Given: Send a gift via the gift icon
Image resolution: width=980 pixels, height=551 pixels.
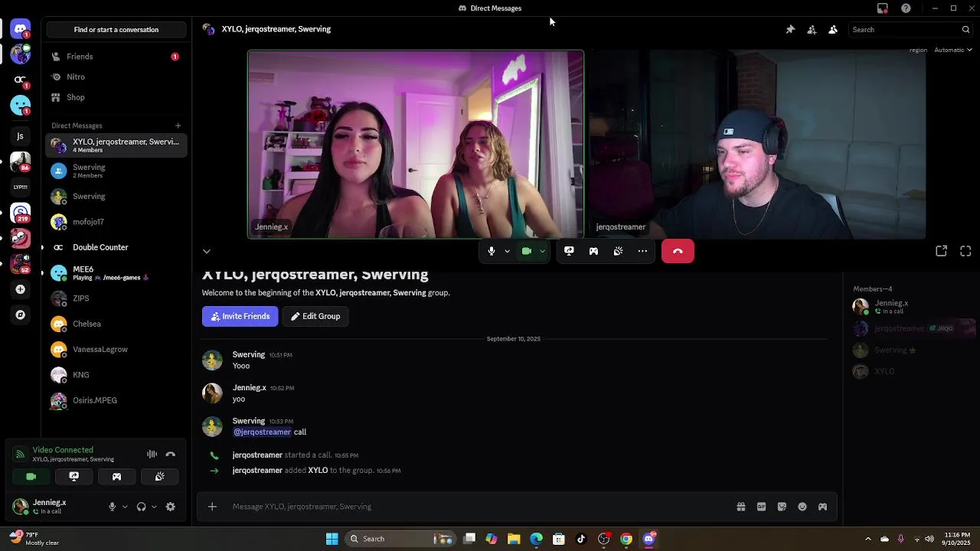Looking at the screenshot, I should tap(741, 507).
